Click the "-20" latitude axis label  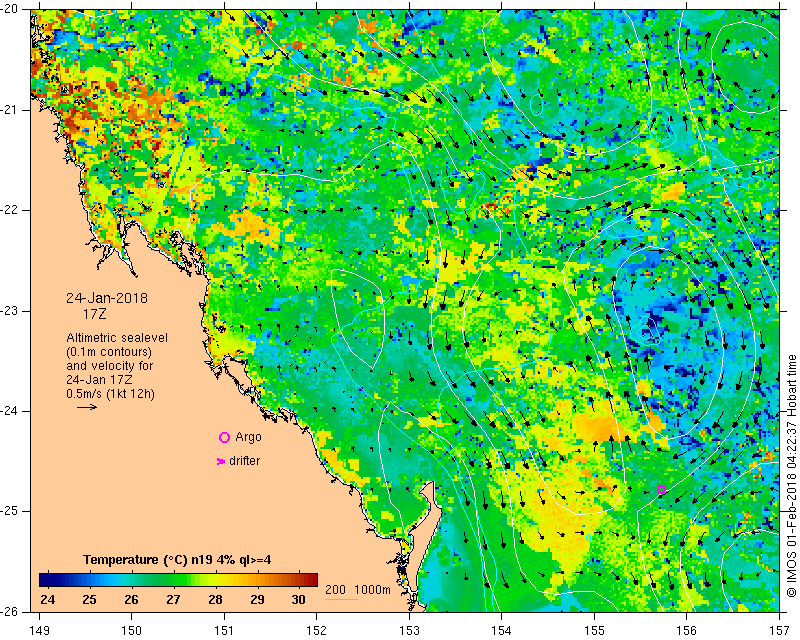[11, 9]
